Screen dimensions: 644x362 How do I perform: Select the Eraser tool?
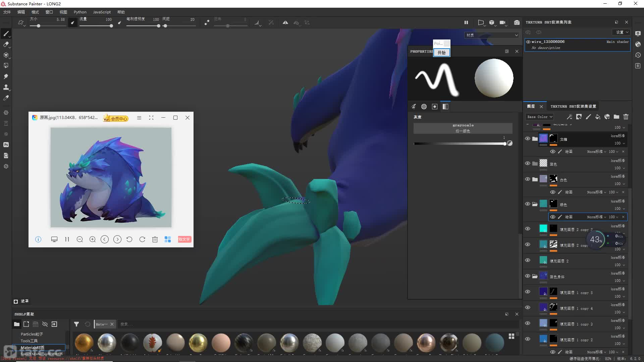click(x=6, y=44)
